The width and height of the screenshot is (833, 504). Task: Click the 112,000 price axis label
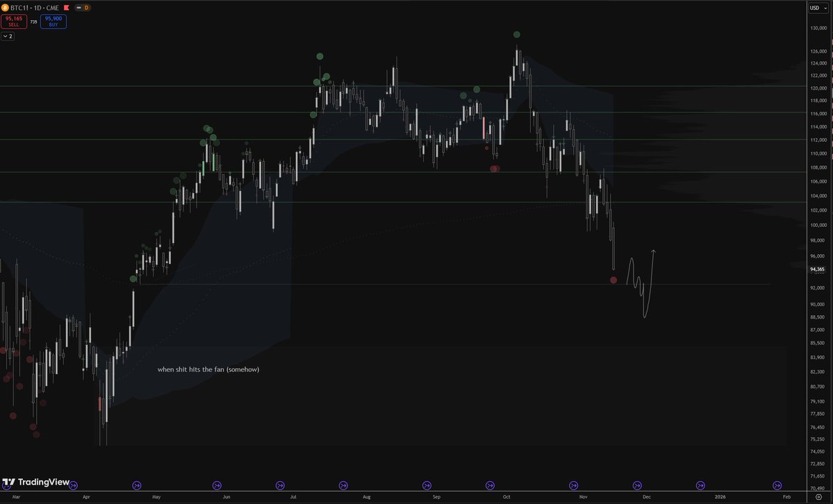pyautogui.click(x=818, y=140)
